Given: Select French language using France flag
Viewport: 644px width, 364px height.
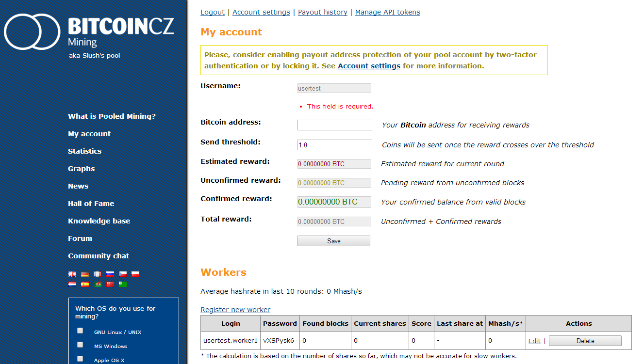Looking at the screenshot, I should 98,274.
